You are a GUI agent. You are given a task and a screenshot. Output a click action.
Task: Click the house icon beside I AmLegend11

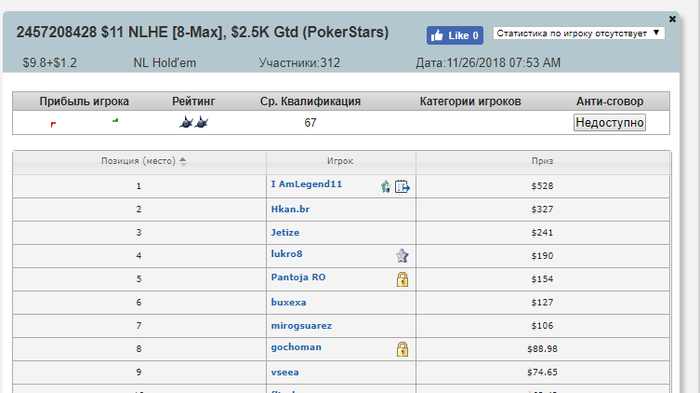click(386, 186)
